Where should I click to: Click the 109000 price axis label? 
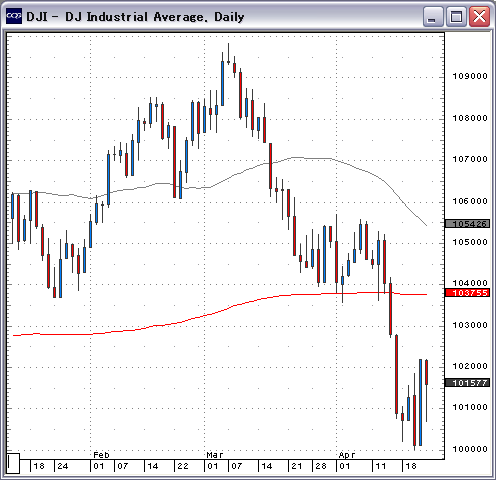click(x=470, y=76)
